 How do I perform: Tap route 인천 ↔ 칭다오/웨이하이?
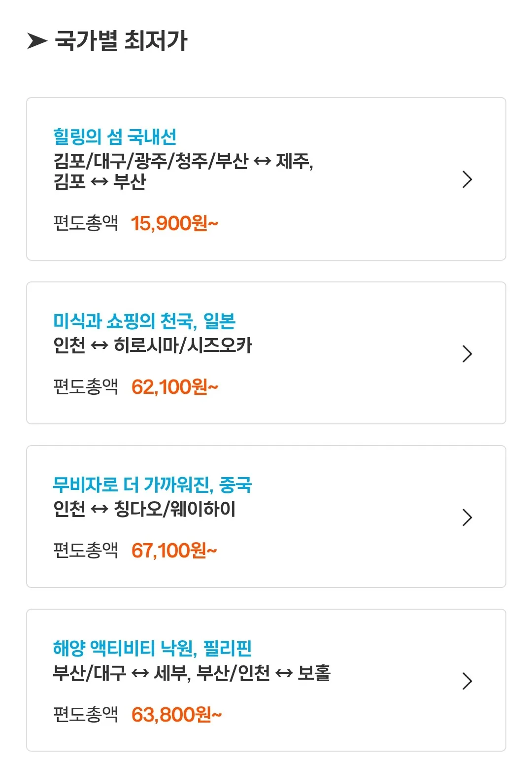click(x=144, y=509)
